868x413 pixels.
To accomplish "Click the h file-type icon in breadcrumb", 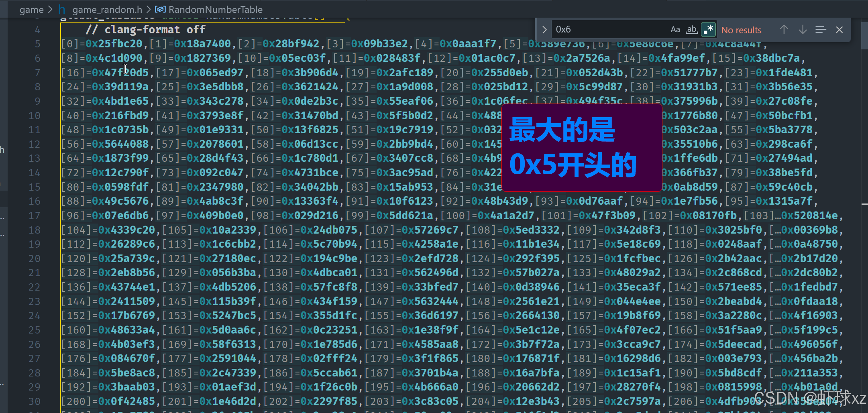I will point(62,10).
